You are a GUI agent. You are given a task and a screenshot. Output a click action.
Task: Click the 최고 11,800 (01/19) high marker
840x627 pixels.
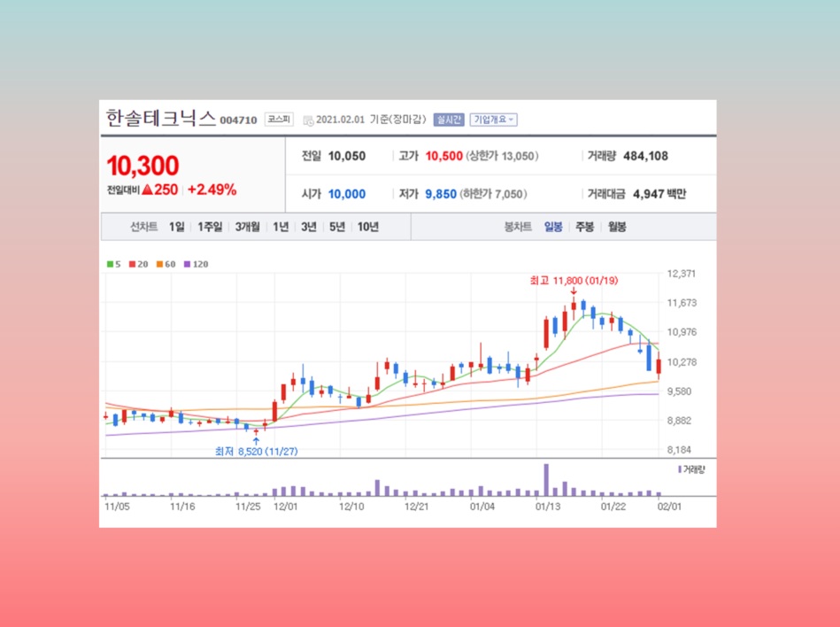pos(574,281)
